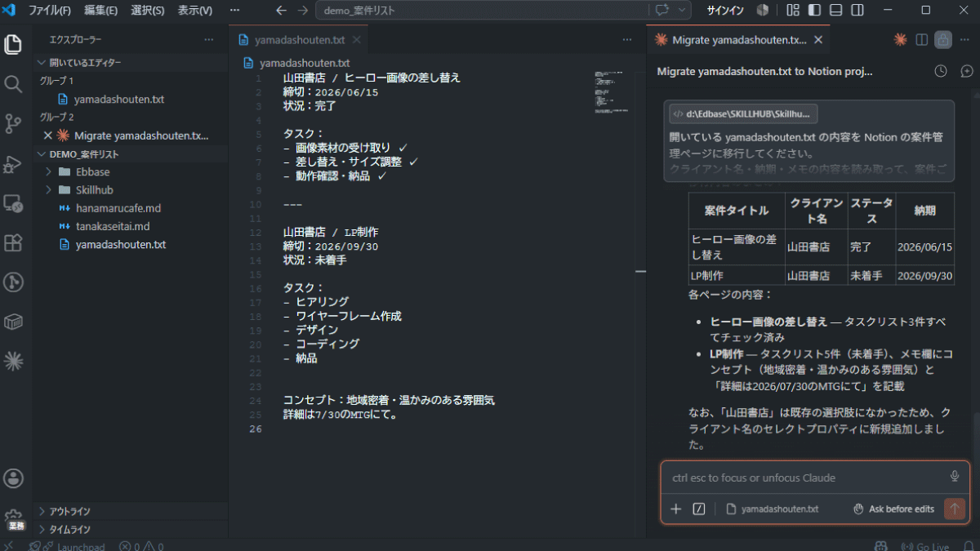The image size is (980, 551).
Task: Open the Extensions view
Action: click(x=13, y=242)
